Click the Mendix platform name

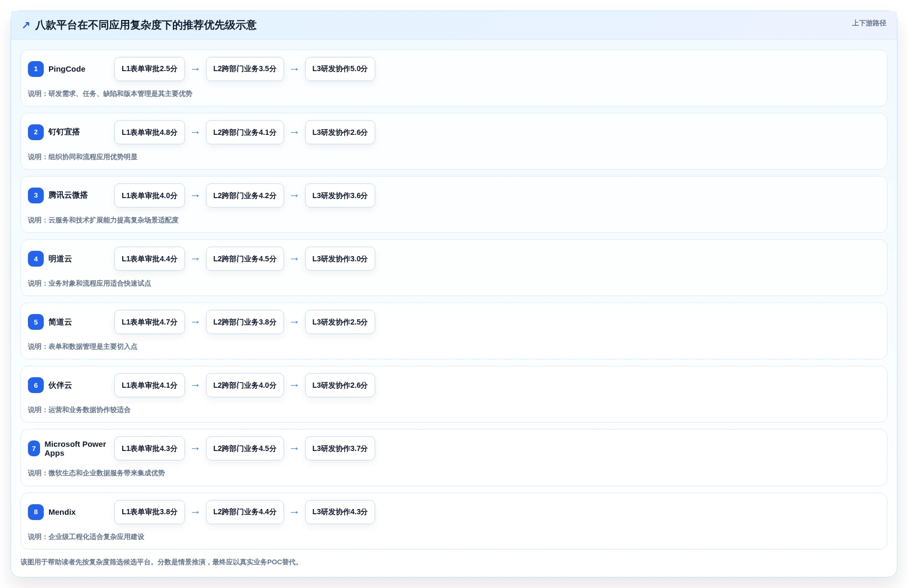pyautogui.click(x=62, y=512)
